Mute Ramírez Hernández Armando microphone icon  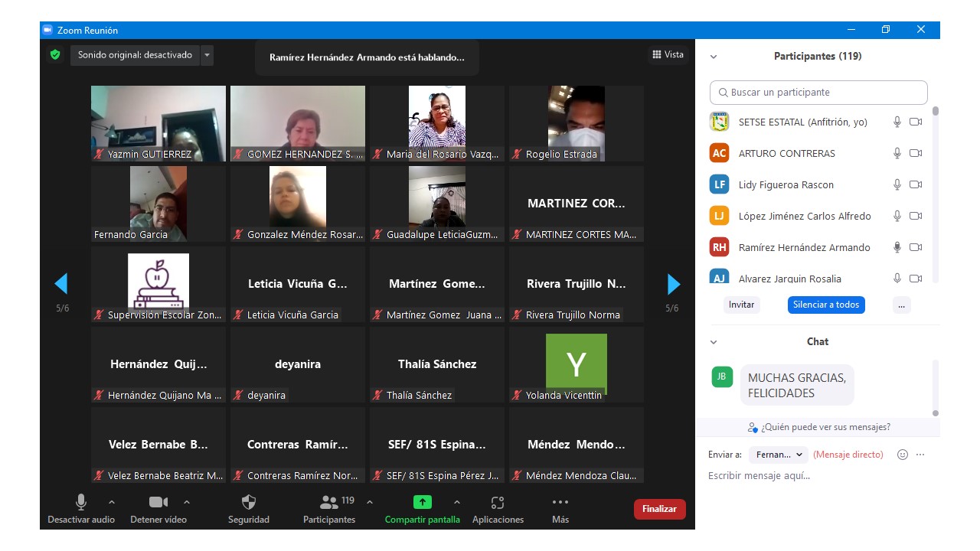(x=897, y=247)
